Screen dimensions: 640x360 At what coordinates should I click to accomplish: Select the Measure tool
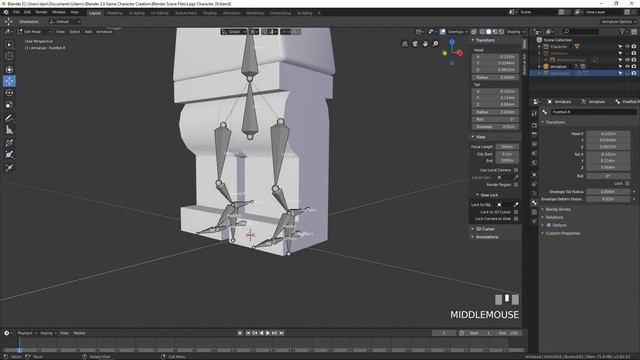coord(9,130)
